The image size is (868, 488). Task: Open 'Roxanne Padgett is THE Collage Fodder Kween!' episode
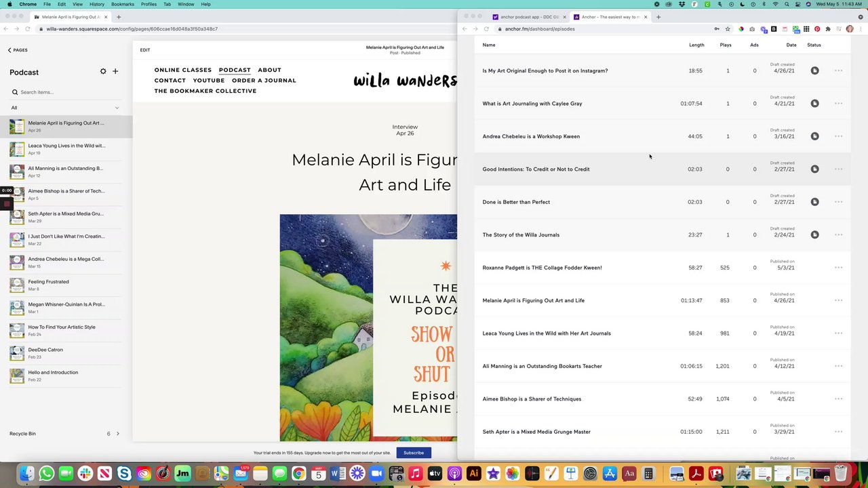(542, 268)
